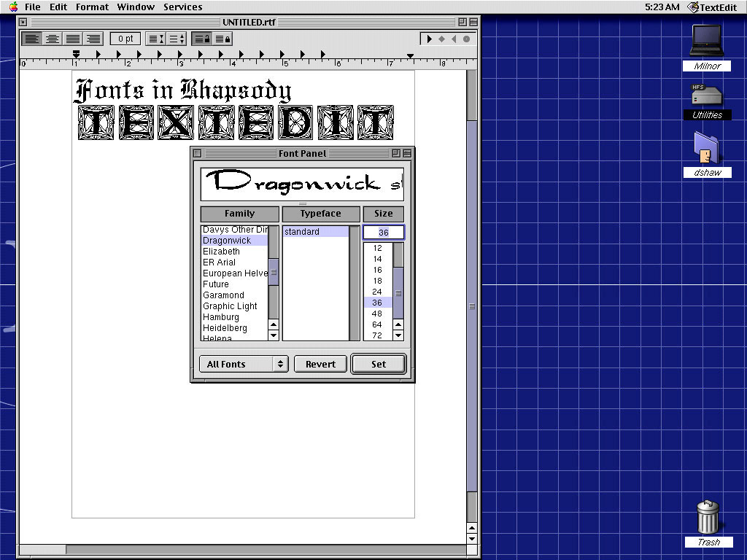Viewport: 747px width, 560px height.
Task: Click the 0 pt line spacing field
Action: 125,39
